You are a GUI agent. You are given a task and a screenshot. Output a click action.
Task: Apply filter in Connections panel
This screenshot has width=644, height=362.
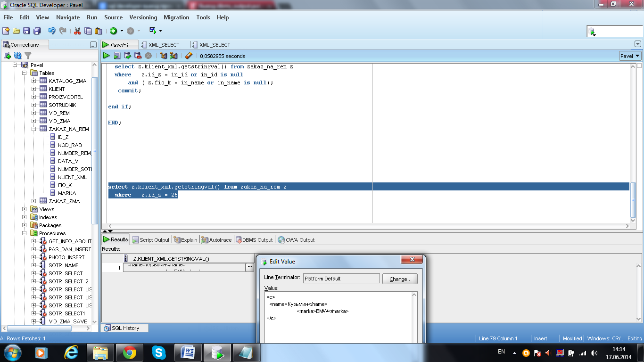28,56
